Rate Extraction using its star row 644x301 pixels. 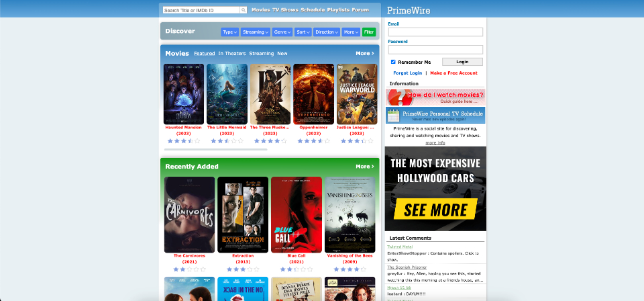[x=243, y=269]
